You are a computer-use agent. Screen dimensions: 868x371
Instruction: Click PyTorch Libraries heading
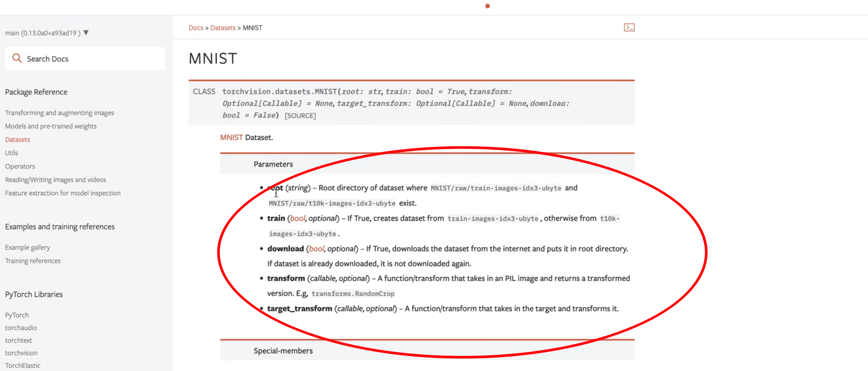34,294
